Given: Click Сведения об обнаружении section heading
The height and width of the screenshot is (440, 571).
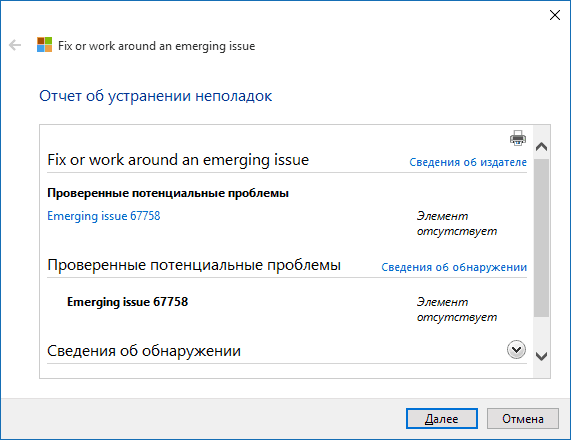Looking at the screenshot, I should tap(144, 351).
